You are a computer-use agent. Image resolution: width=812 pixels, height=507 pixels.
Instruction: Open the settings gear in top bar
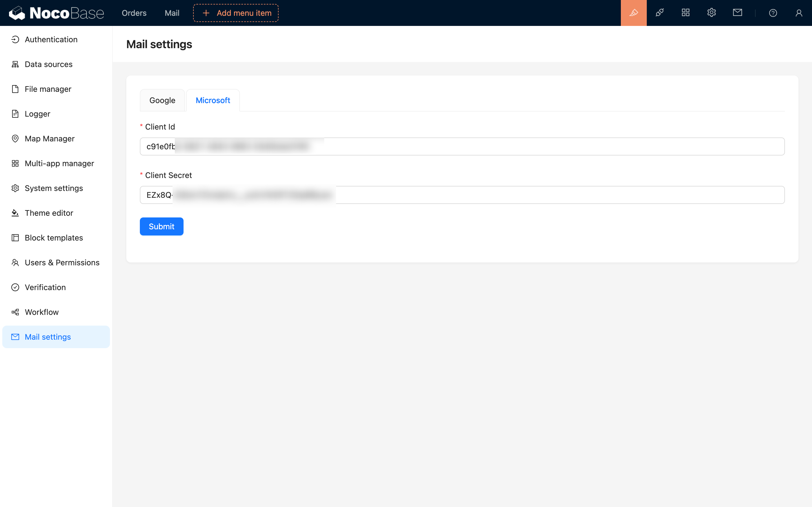(x=711, y=13)
